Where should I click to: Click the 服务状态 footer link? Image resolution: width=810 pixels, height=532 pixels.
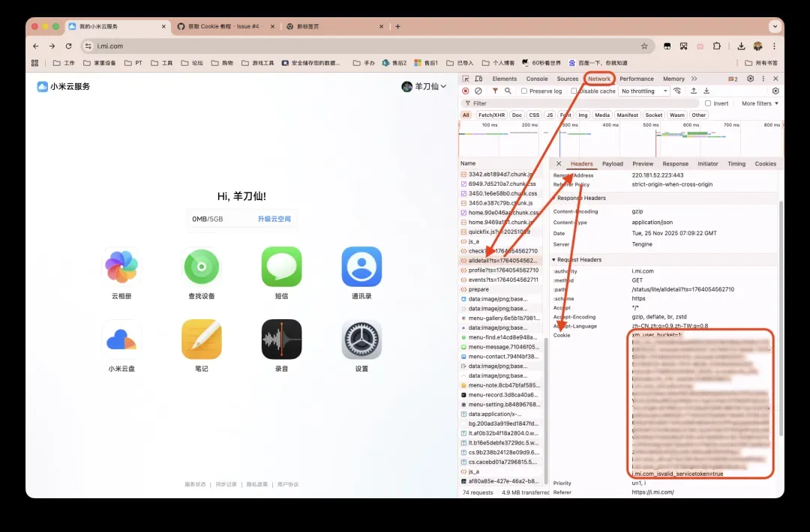pos(195,484)
